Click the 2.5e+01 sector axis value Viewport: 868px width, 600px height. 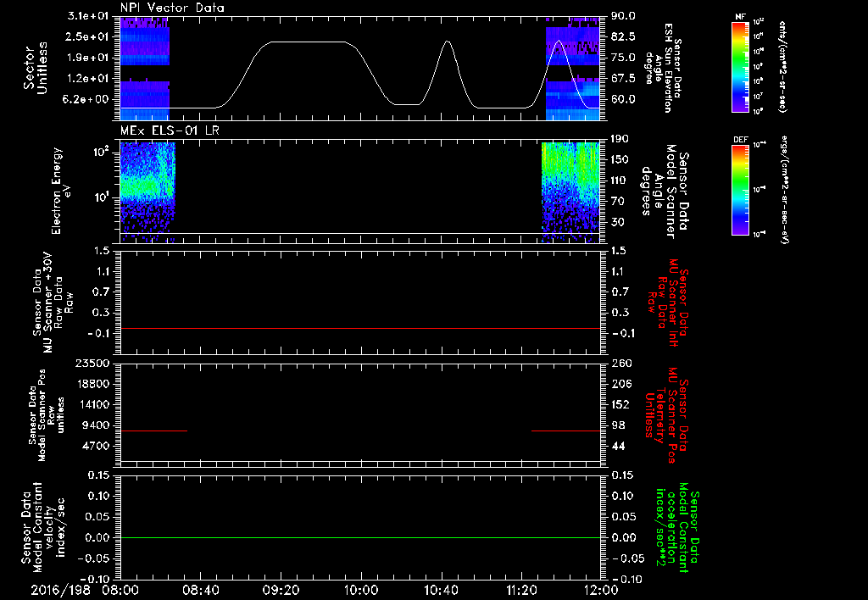[87, 36]
